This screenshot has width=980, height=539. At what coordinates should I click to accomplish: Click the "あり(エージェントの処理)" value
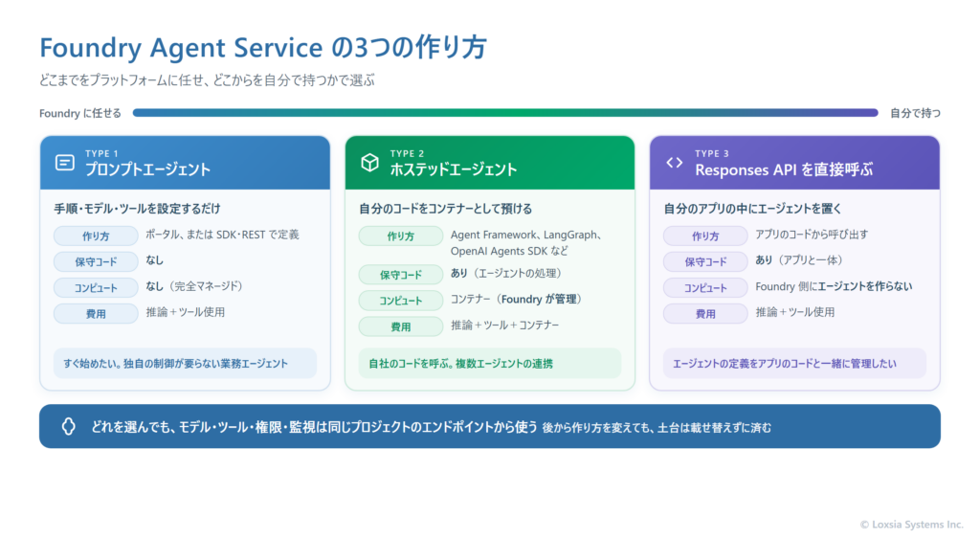pyautogui.click(x=507, y=273)
